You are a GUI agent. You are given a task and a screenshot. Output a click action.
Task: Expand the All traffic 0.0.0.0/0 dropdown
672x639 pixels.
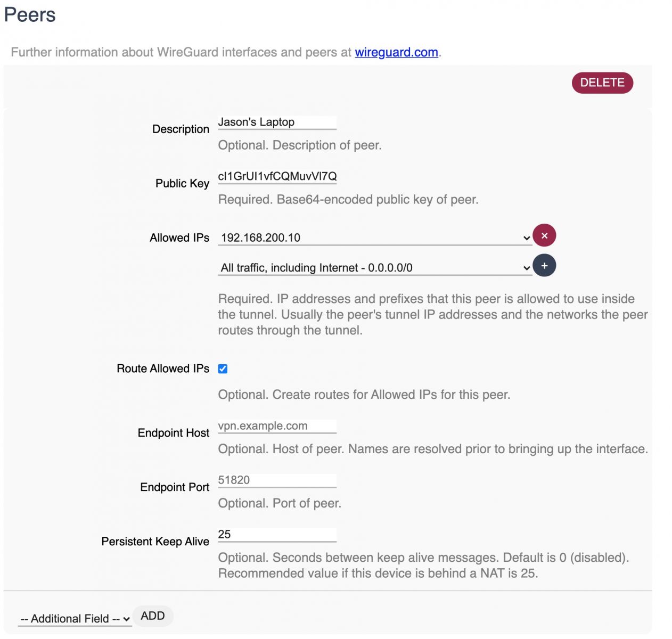375,268
